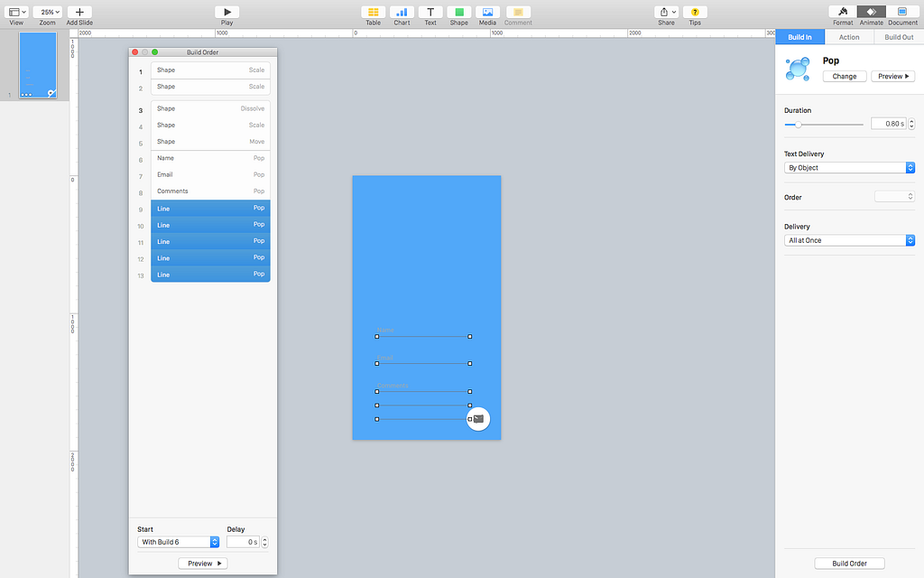Select the Comments Pop build row
Image resolution: width=924 pixels, height=578 pixels.
pos(210,191)
